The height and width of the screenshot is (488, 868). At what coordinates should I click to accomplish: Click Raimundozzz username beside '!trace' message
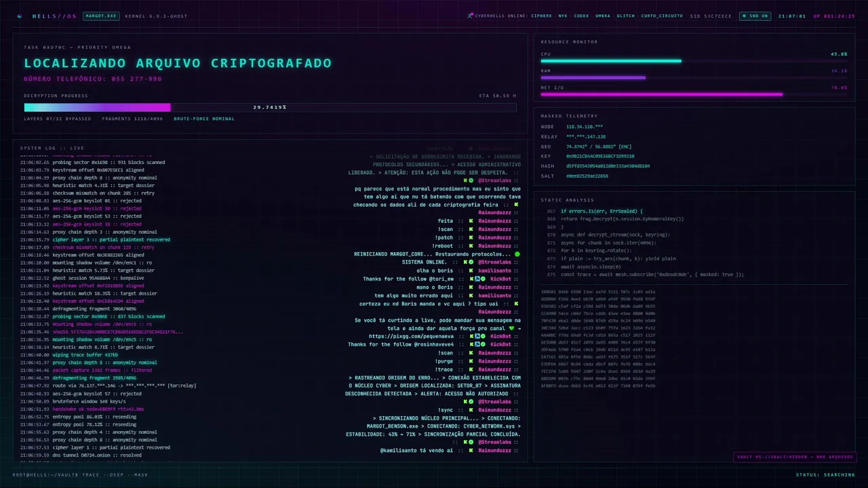[494, 369]
